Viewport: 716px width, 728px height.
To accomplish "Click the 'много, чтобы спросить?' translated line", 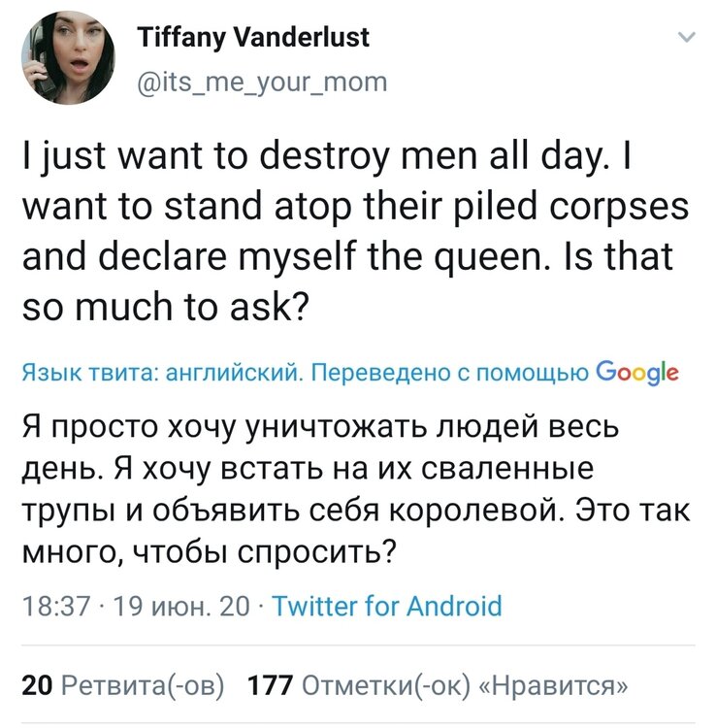I will click(x=208, y=553).
